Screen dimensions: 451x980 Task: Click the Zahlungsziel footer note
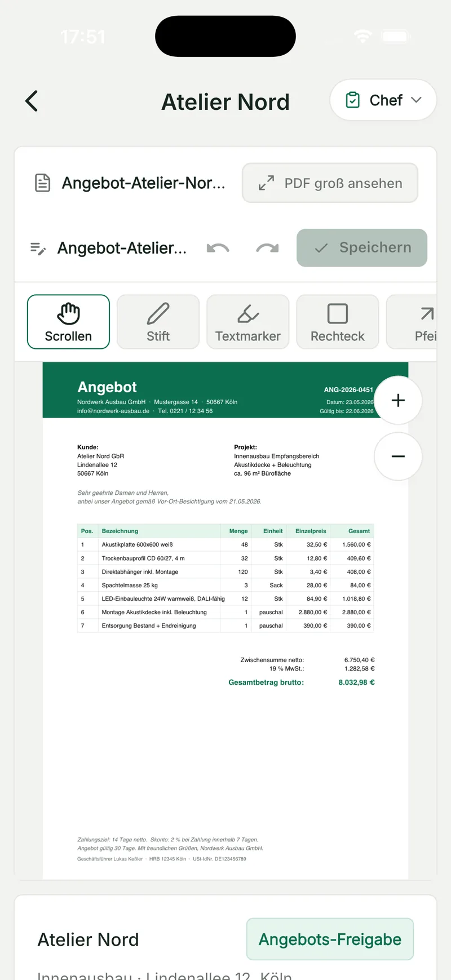167,840
